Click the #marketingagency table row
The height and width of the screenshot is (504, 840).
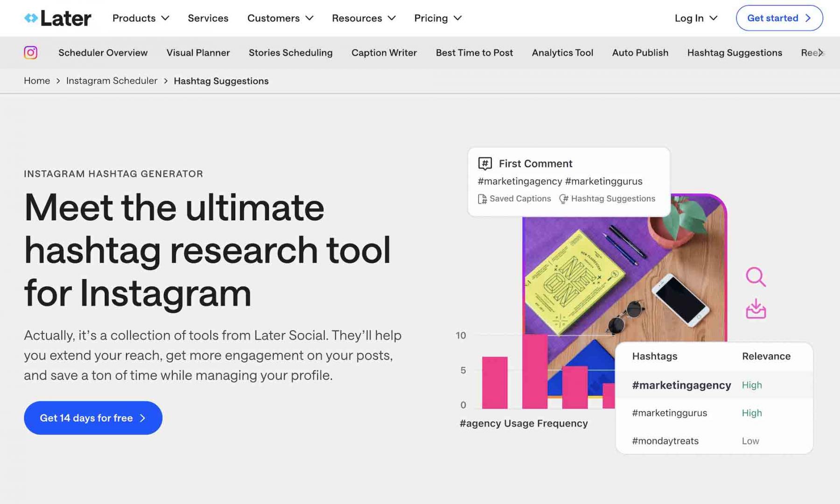click(714, 385)
